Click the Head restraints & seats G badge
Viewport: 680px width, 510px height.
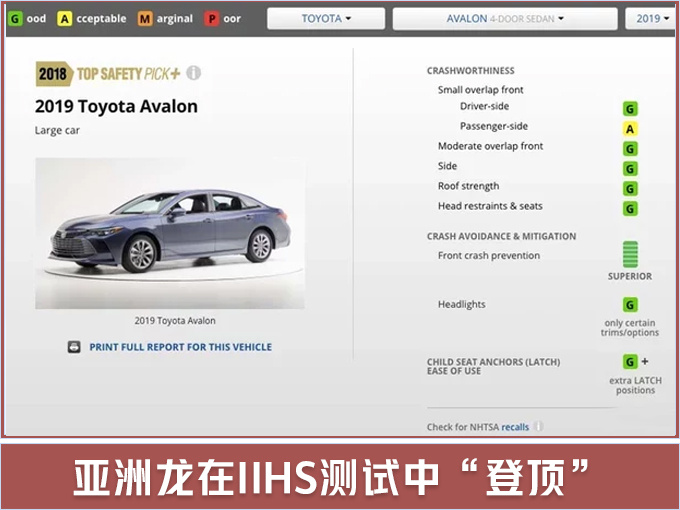pos(630,209)
